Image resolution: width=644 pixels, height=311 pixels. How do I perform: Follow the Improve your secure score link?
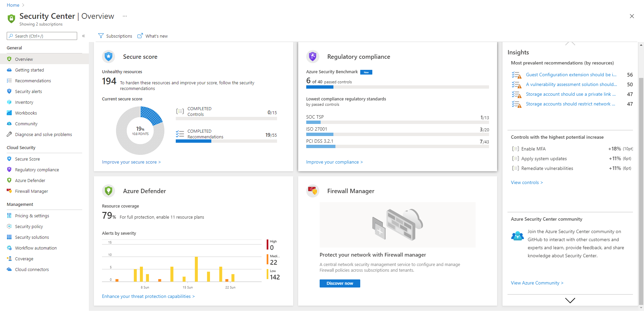pyautogui.click(x=131, y=162)
